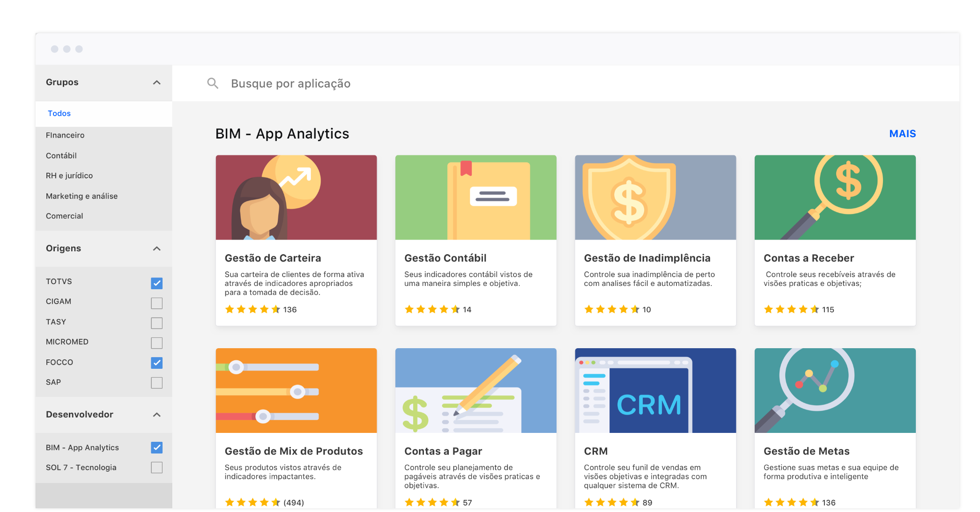Click Gestão Contábil star rating
The height and width of the screenshot is (512, 980).
432,309
